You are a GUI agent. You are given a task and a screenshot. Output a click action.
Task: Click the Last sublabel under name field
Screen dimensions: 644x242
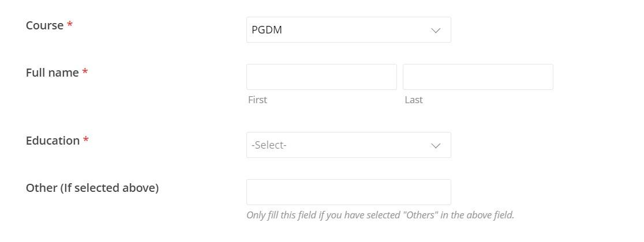[x=414, y=100]
